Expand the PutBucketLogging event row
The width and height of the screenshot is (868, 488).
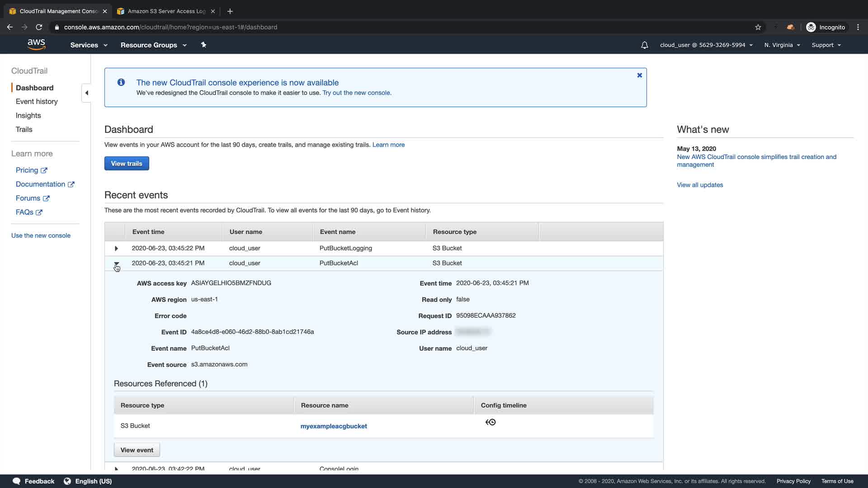116,249
